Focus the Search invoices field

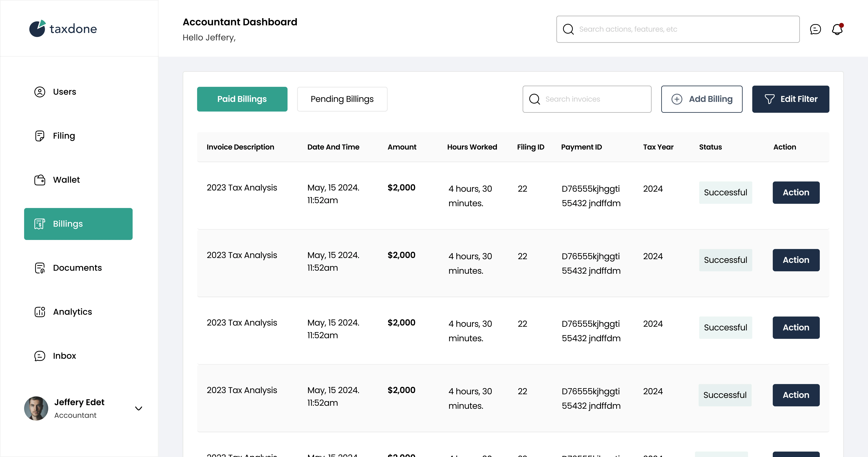tap(593, 99)
